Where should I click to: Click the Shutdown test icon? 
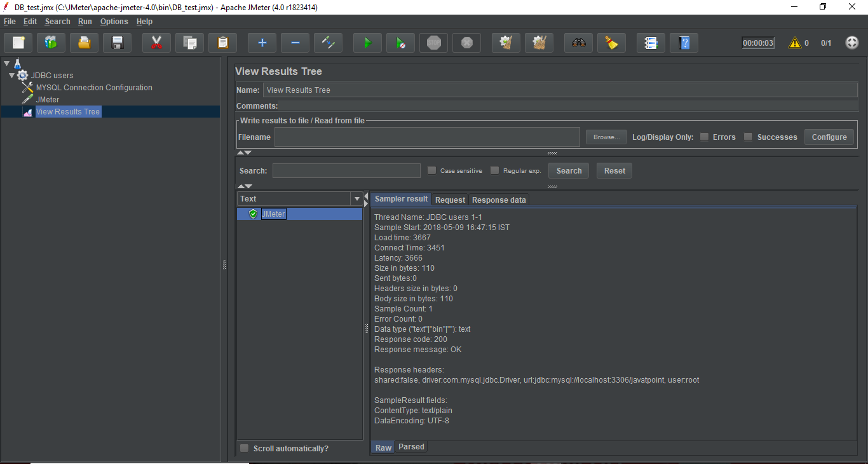[467, 43]
